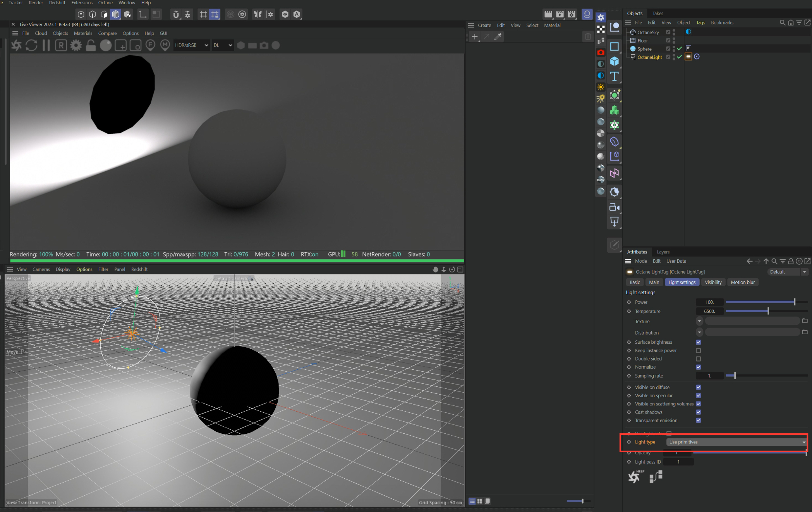Click the lock resolution padlock icon
The width and height of the screenshot is (812, 512).
point(91,45)
